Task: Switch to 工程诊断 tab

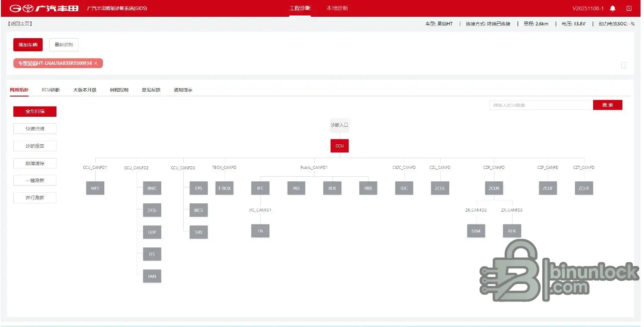Action: [300, 8]
